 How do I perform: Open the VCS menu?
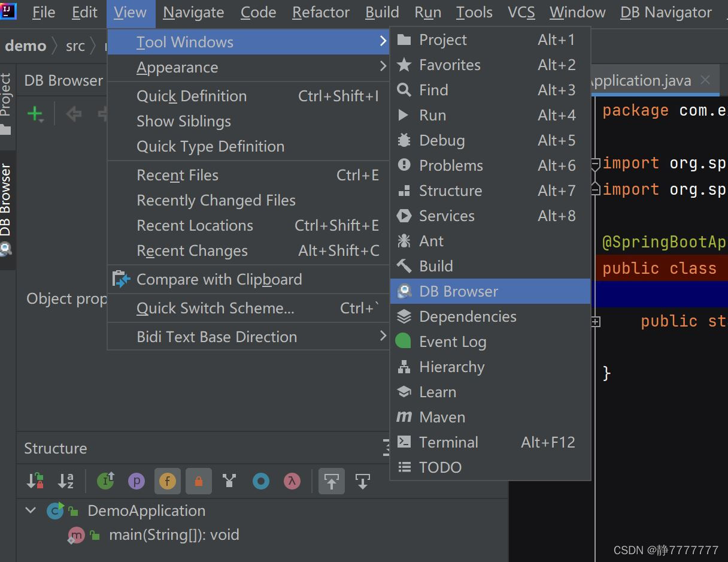coord(521,13)
